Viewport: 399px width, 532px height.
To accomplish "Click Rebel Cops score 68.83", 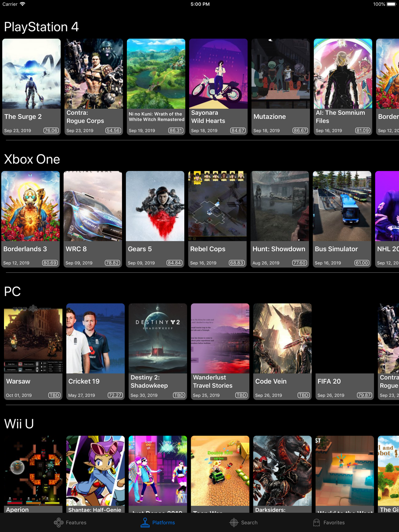I will [x=237, y=263].
